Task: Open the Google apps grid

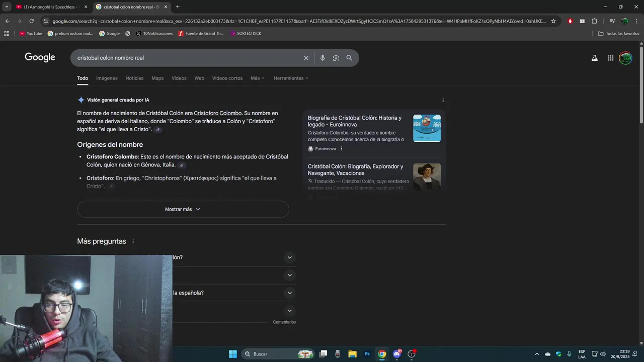Action: coord(610,58)
